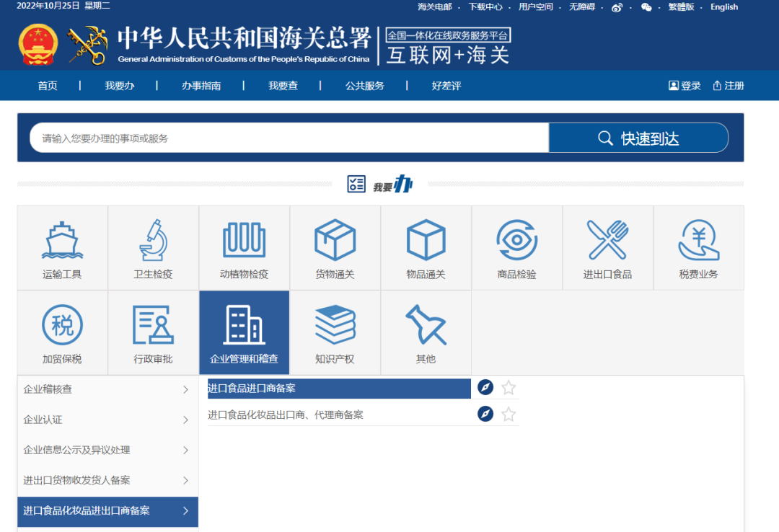Open the 运输工具 ship icon category
779x532 pixels.
tap(62, 241)
